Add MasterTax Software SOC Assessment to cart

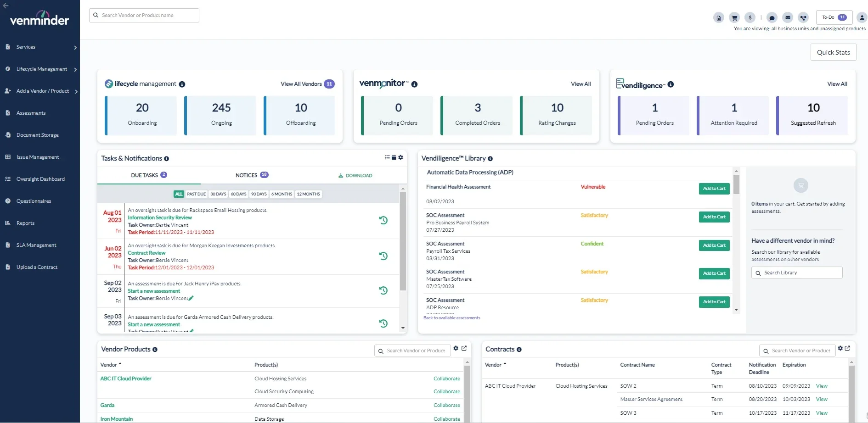(x=713, y=273)
